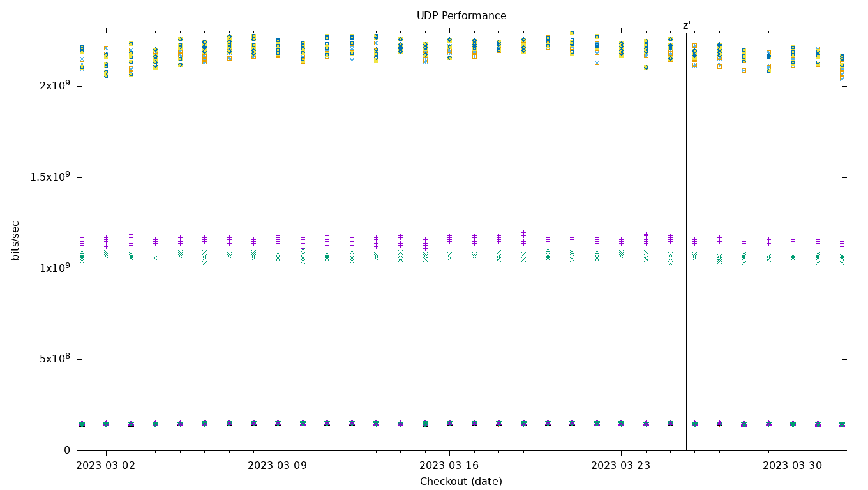
Task: Click the 2023-03-23 date label
Action: tap(621, 466)
